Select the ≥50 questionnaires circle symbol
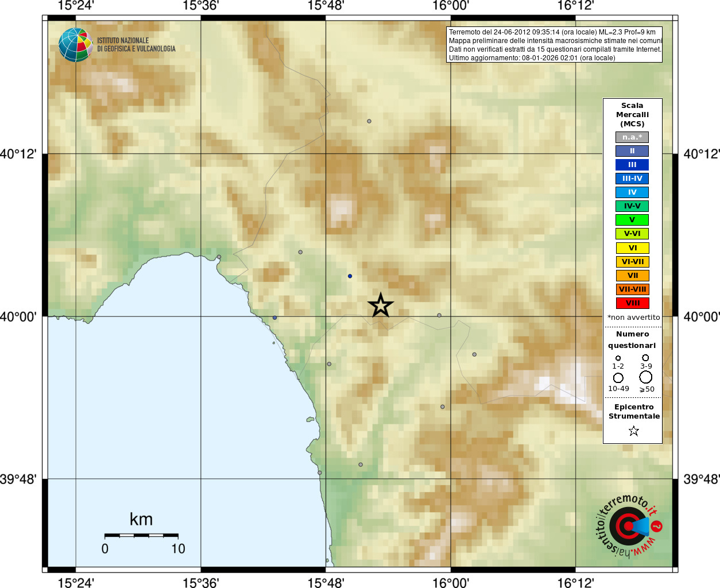720x588 pixels. point(646,377)
